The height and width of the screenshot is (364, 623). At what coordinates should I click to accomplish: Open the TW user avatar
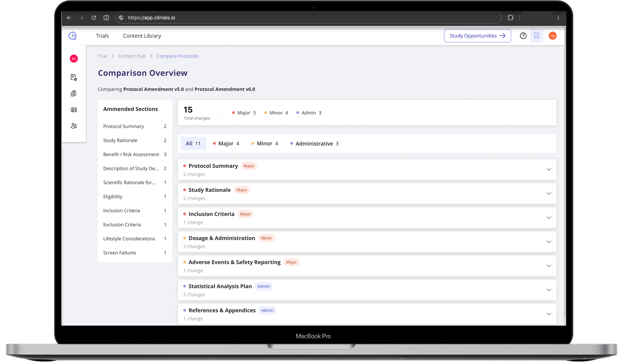[553, 36]
